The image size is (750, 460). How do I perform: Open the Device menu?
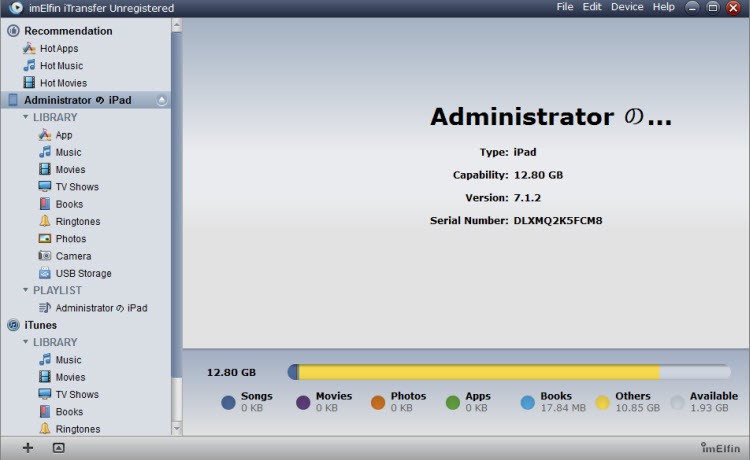coord(627,7)
